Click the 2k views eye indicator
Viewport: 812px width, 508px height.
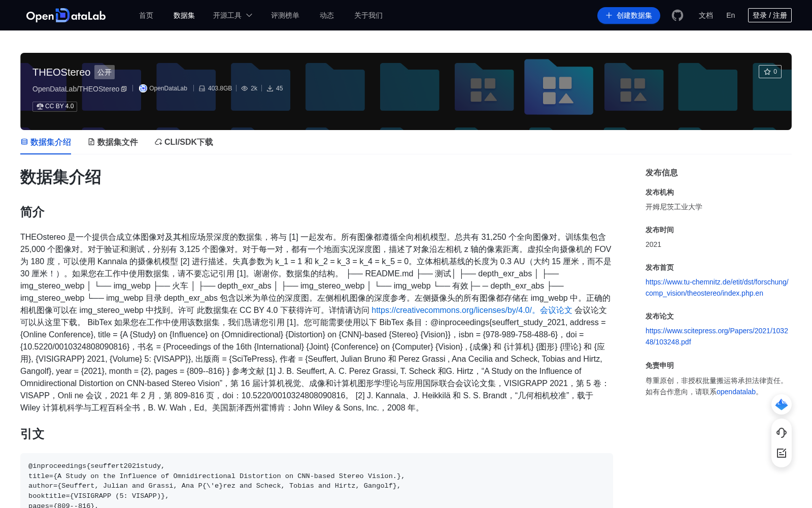pyautogui.click(x=249, y=88)
